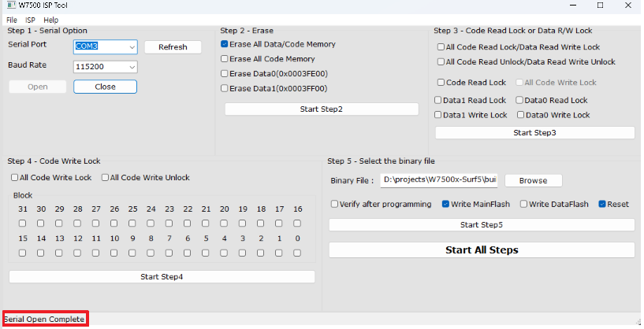Screen dimensions: 644x329
Task: Toggle Code Read Lock checkbox
Action: [441, 83]
